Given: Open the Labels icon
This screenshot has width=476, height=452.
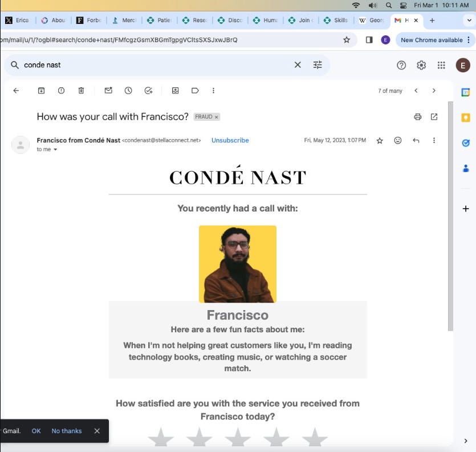Looking at the screenshot, I should [195, 91].
